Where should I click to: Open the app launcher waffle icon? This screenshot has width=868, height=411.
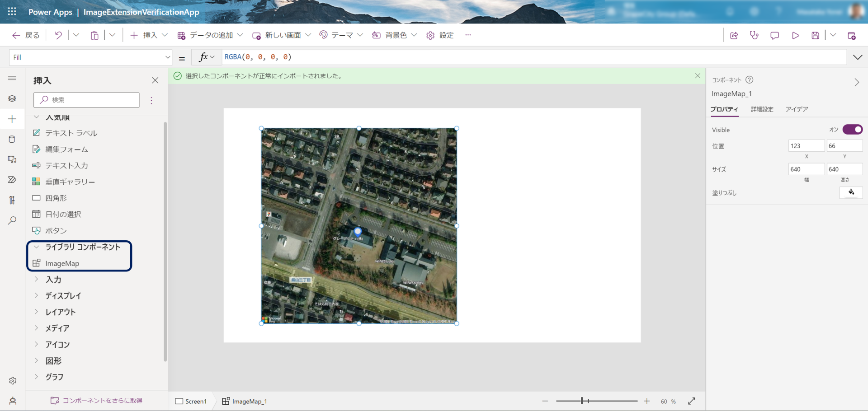point(12,12)
